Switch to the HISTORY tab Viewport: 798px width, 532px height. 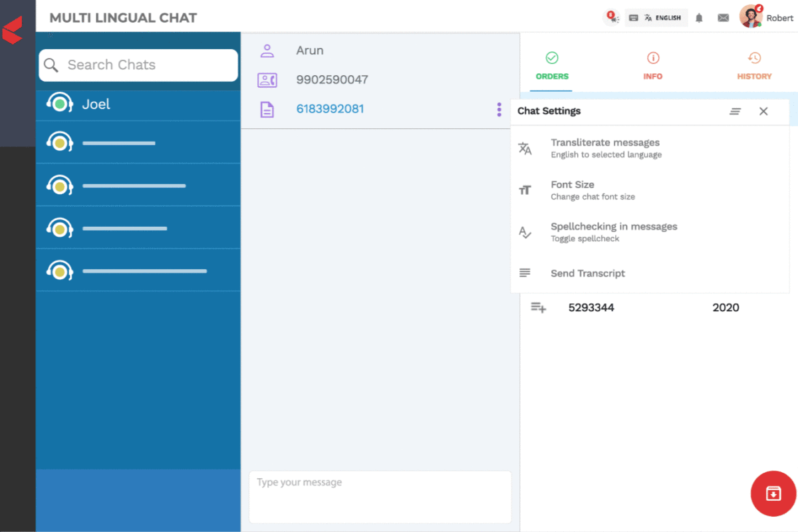(x=754, y=65)
